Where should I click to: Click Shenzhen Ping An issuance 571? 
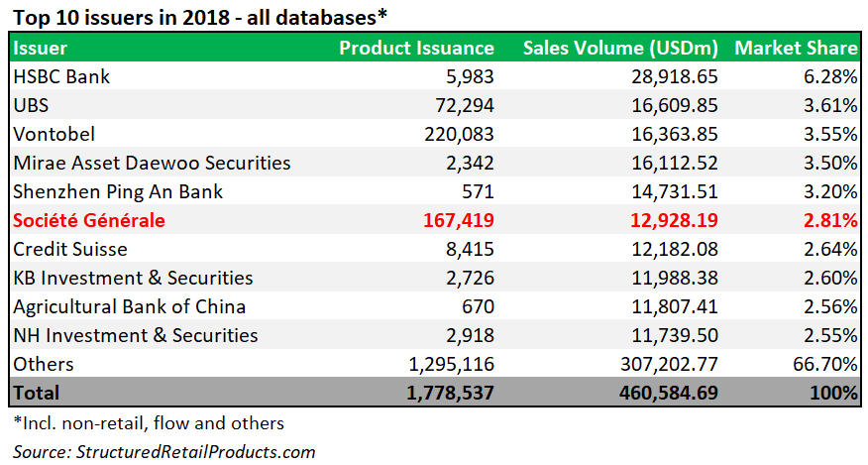tap(478, 191)
